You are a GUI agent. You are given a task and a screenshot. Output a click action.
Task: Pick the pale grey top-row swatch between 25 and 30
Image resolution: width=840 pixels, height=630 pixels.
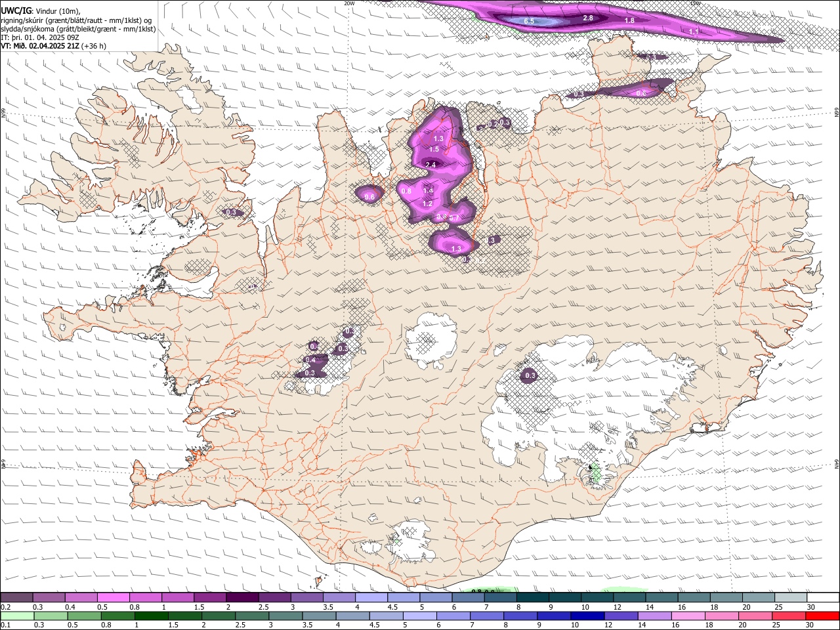tap(790, 597)
